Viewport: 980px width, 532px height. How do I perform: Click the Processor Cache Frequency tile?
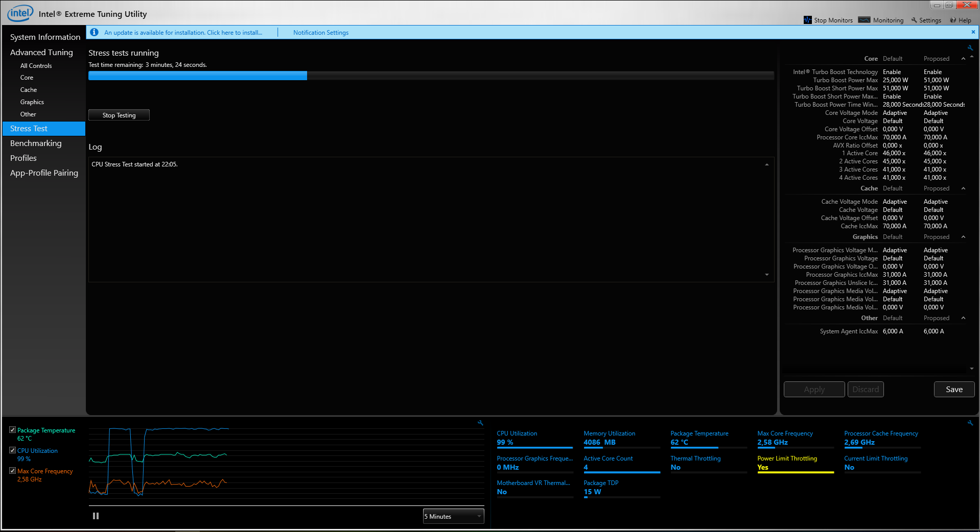click(x=882, y=439)
